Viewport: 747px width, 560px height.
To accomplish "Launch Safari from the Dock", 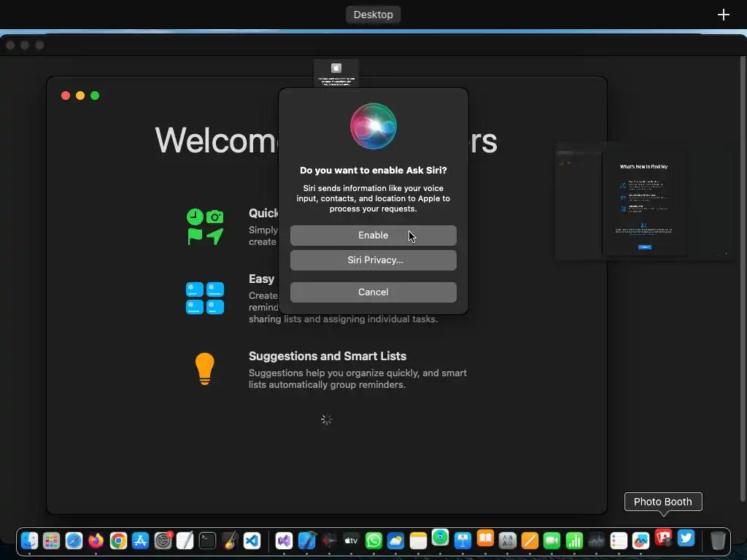I will (74, 541).
